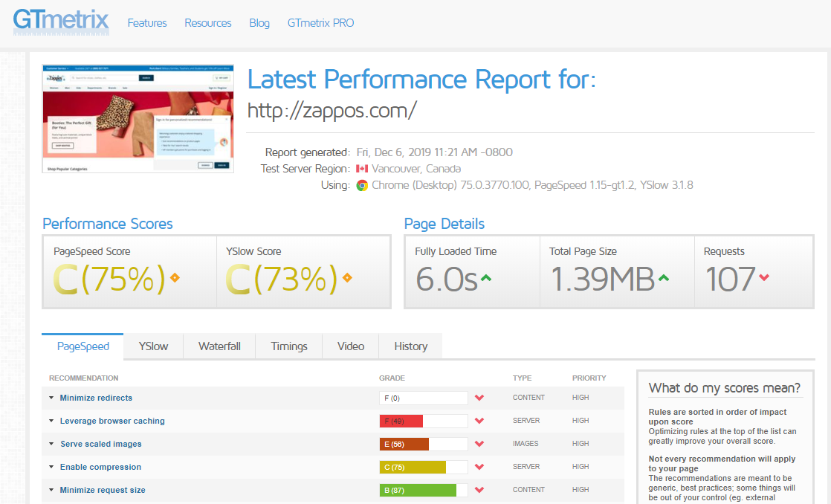Switch to the Timings tab
The height and width of the screenshot is (504, 831).
pyautogui.click(x=289, y=346)
